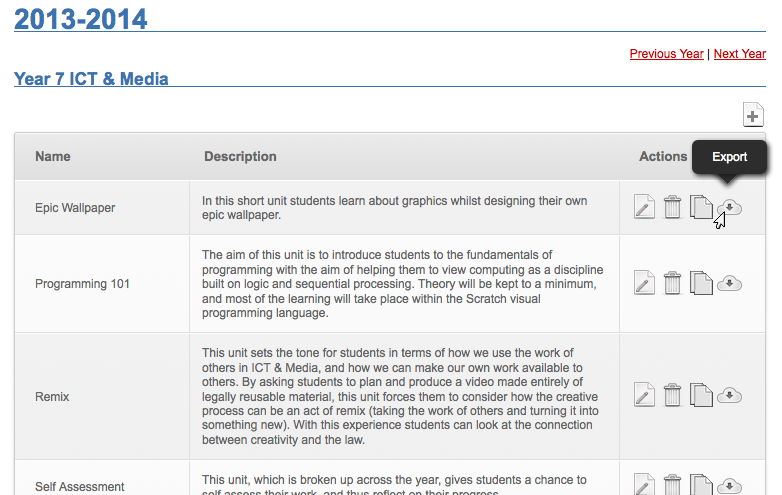
Task: Click the Name column header
Action: coord(53,157)
